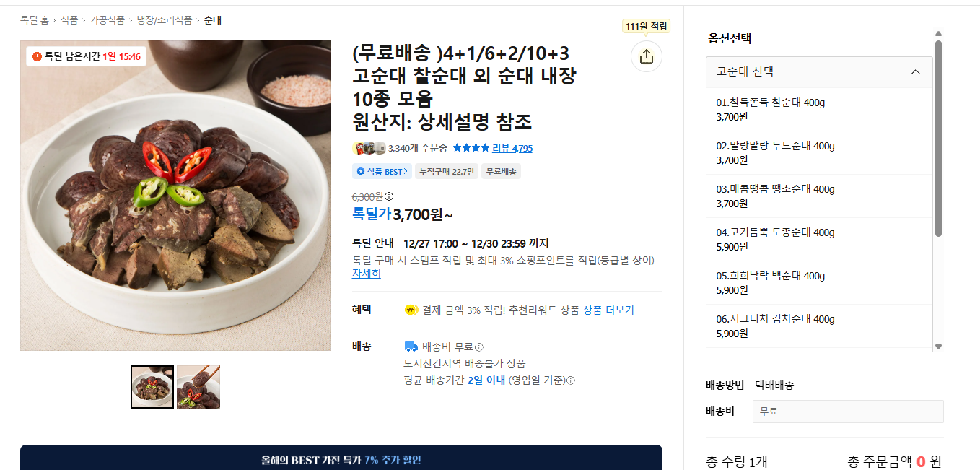Click the blue review star rating
Image resolution: width=980 pixels, height=470 pixels.
tap(471, 148)
